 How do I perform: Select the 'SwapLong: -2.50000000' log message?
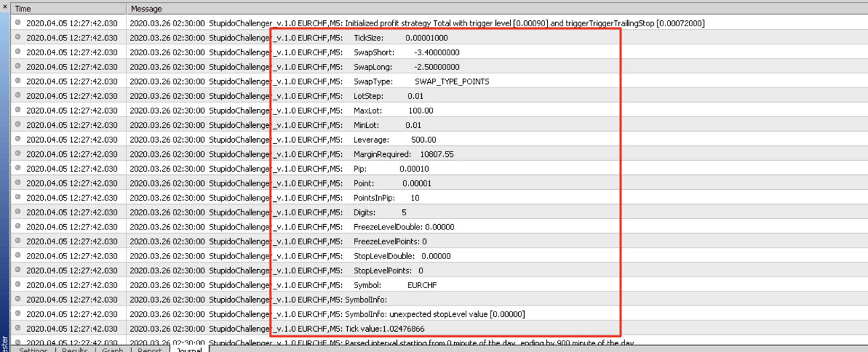tap(295, 67)
